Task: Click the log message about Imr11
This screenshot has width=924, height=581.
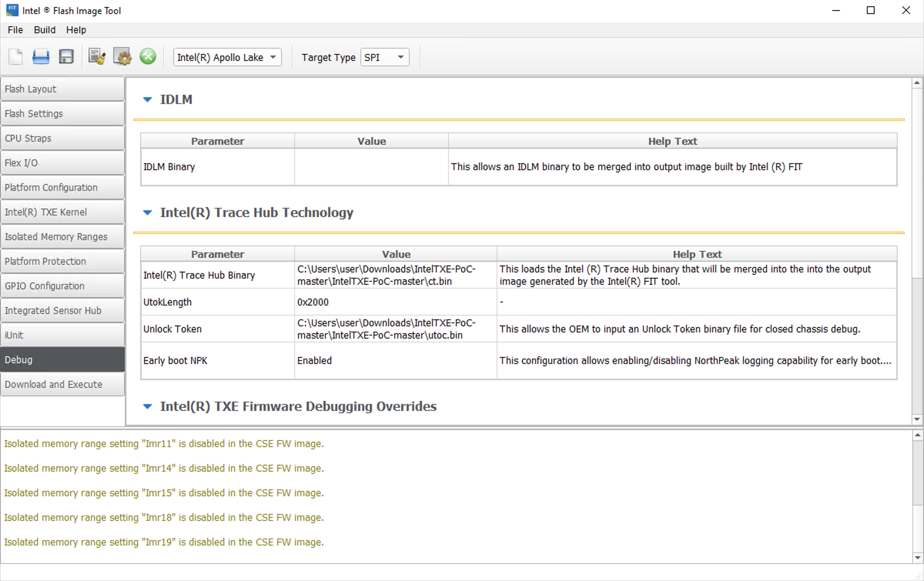Action: coord(164,444)
